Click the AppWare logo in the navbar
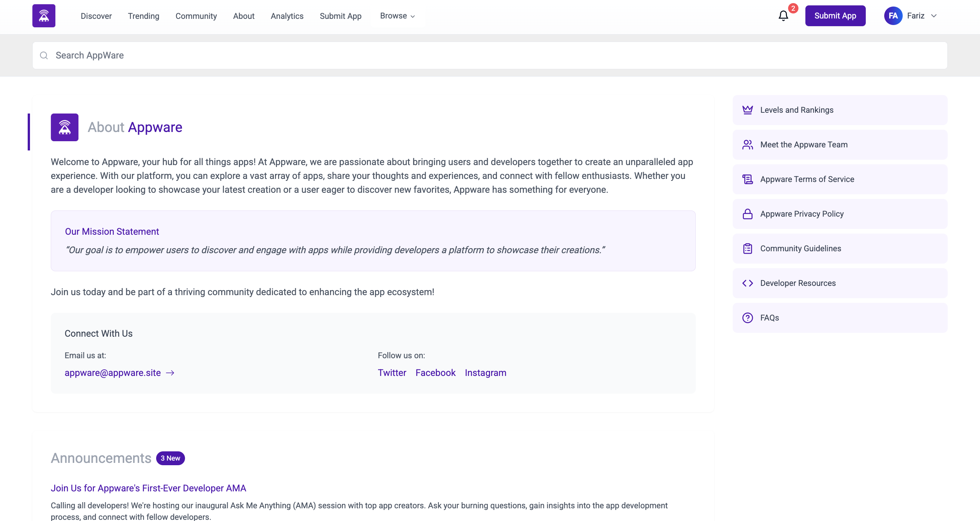 (44, 16)
